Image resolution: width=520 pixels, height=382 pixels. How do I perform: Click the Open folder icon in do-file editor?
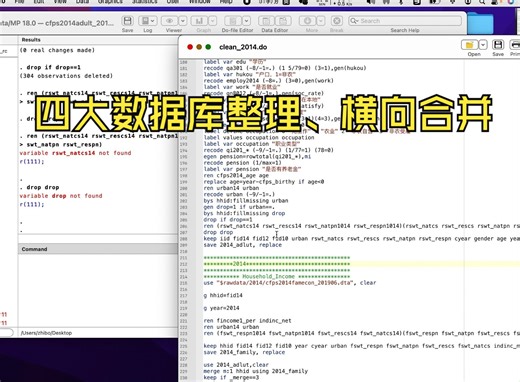click(469, 45)
